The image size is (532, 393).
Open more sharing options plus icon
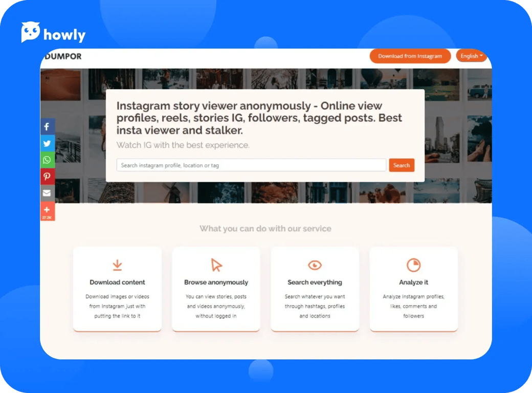[47, 210]
